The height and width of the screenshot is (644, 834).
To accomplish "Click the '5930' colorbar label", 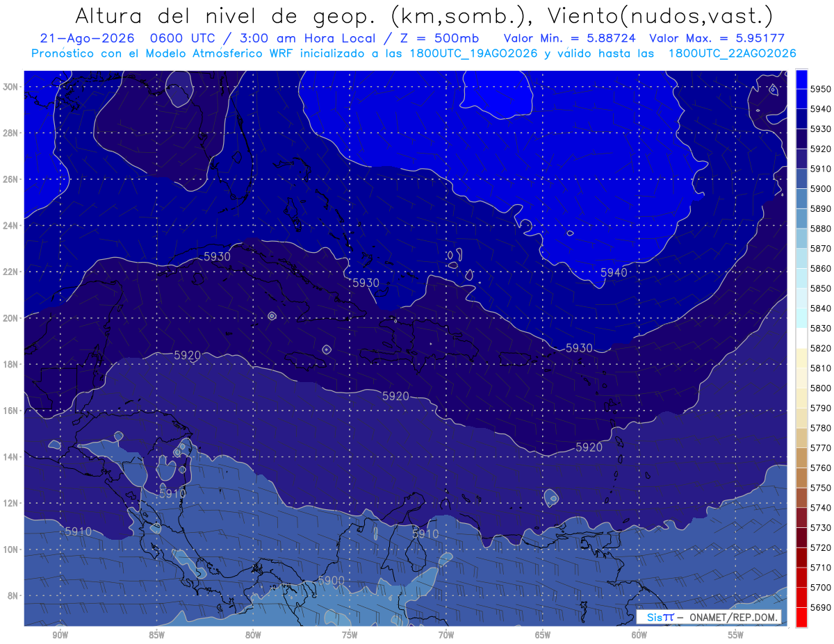I will click(821, 129).
